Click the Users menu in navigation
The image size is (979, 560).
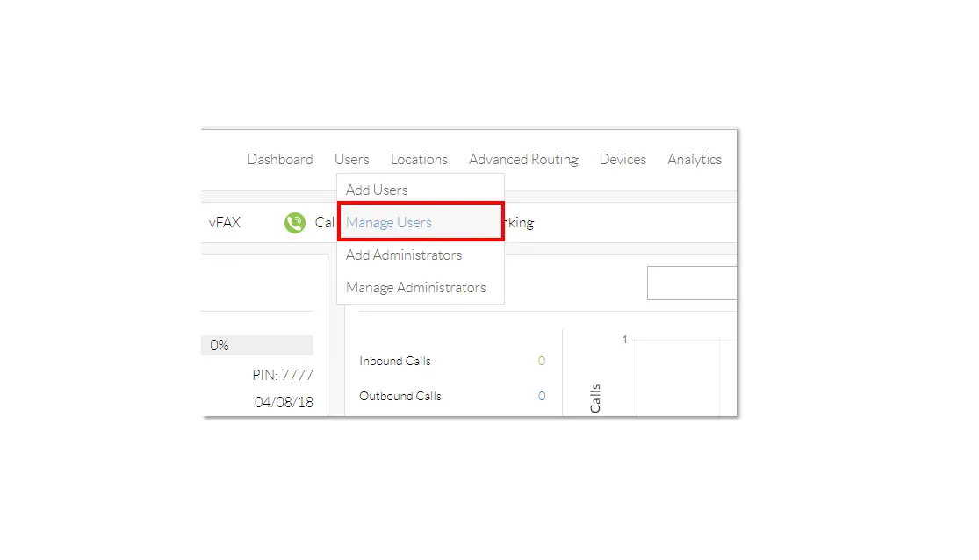coord(351,160)
